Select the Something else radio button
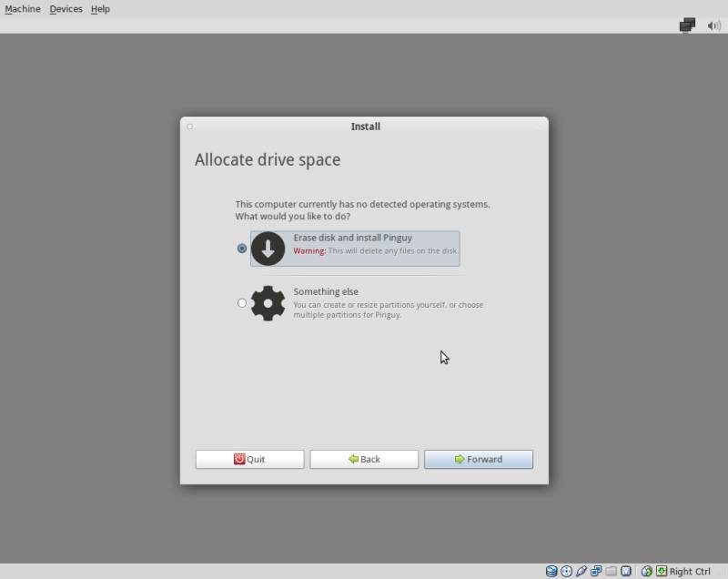Image resolution: width=728 pixels, height=579 pixels. pyautogui.click(x=242, y=303)
